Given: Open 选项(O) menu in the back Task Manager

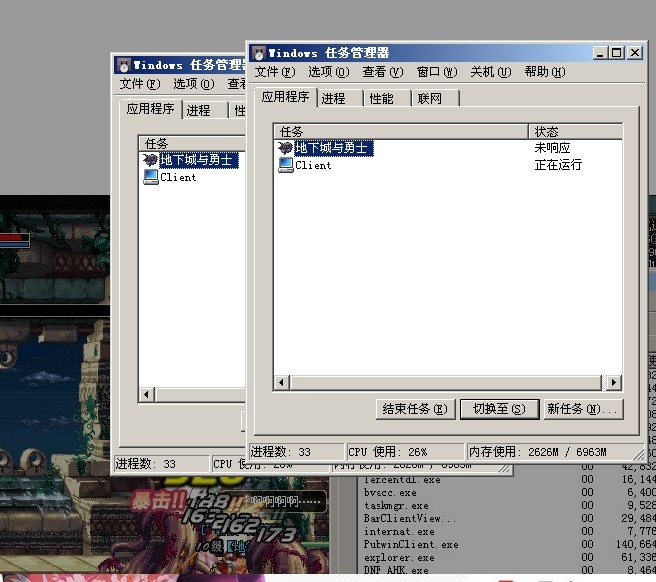Looking at the screenshot, I should pos(194,84).
